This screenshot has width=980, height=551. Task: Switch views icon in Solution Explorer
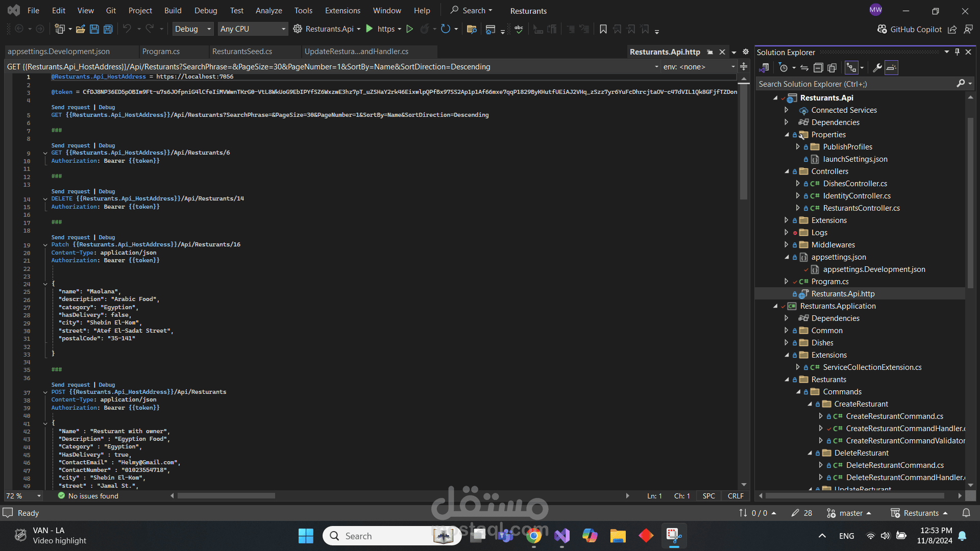(x=764, y=67)
